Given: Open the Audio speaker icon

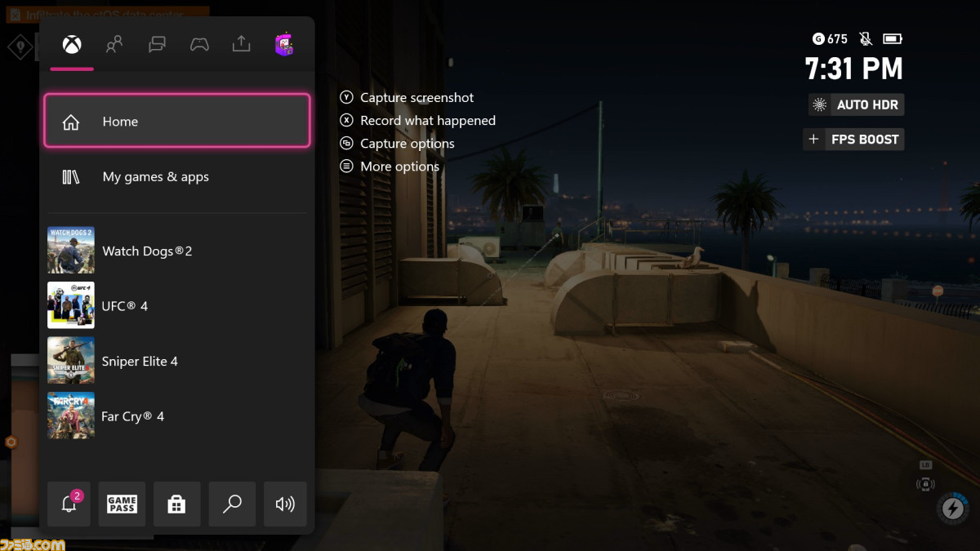Looking at the screenshot, I should pos(285,504).
